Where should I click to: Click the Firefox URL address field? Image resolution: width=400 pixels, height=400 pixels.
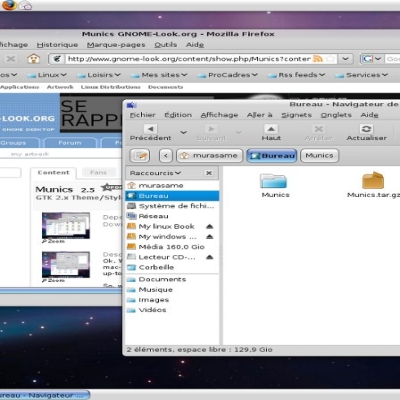point(189,59)
